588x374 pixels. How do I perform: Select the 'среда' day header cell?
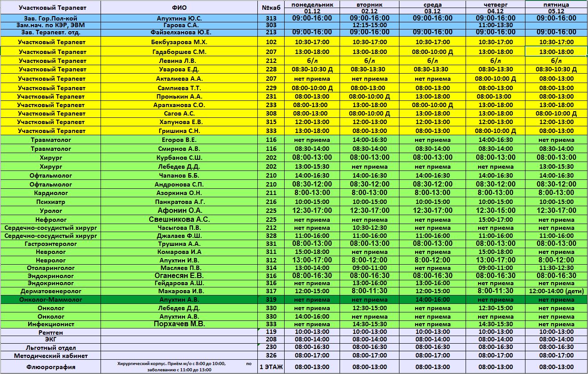[432, 4]
